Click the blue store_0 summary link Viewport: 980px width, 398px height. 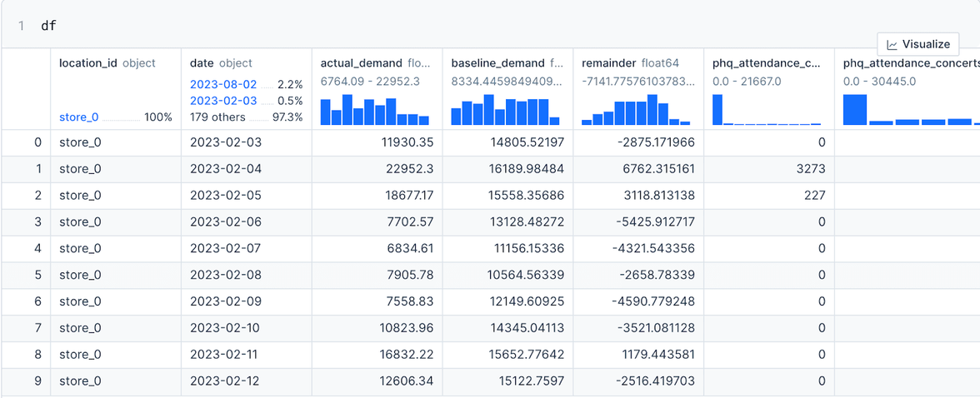tap(79, 117)
